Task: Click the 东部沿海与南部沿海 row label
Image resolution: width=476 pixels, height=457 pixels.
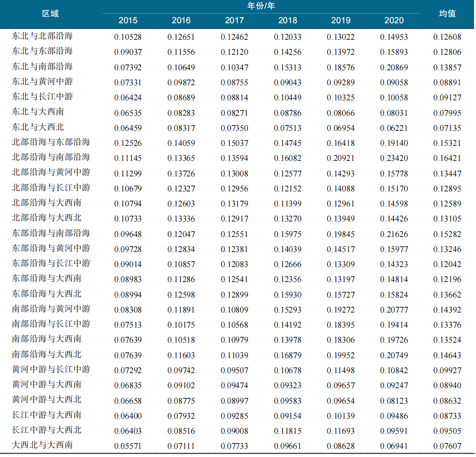Action: [51, 233]
